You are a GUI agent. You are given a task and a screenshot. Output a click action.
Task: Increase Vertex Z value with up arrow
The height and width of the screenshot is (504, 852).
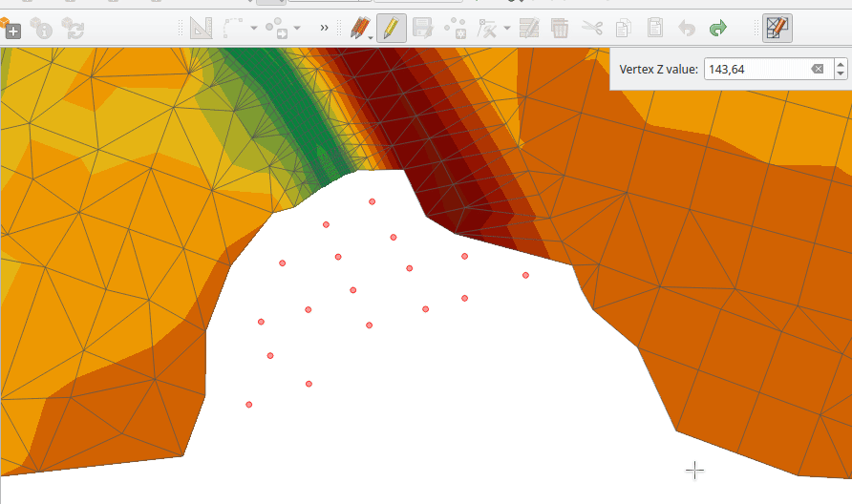841,64
